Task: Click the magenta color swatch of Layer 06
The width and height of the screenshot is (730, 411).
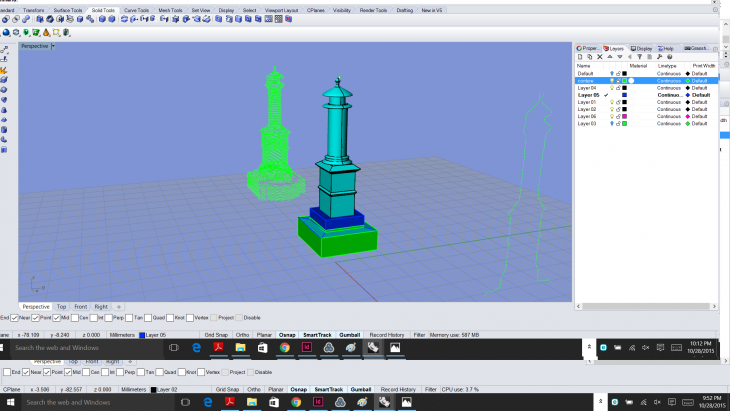Action: [x=625, y=116]
